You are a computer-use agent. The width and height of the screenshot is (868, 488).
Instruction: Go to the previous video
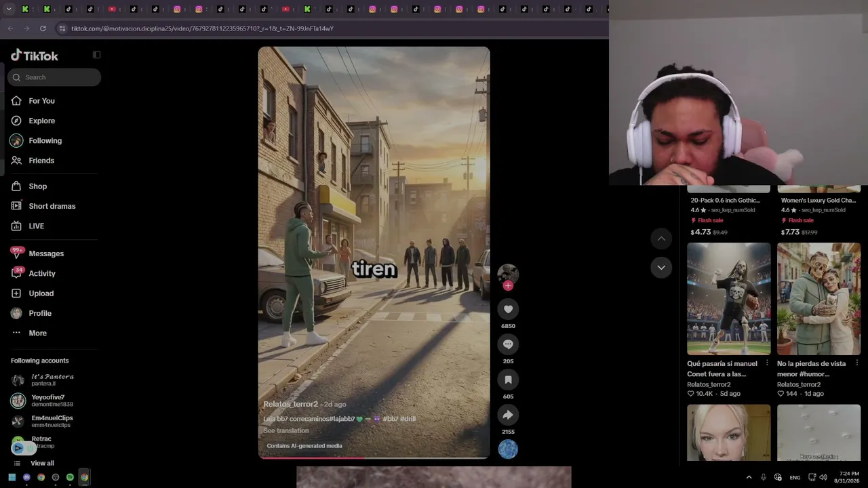[x=661, y=239]
